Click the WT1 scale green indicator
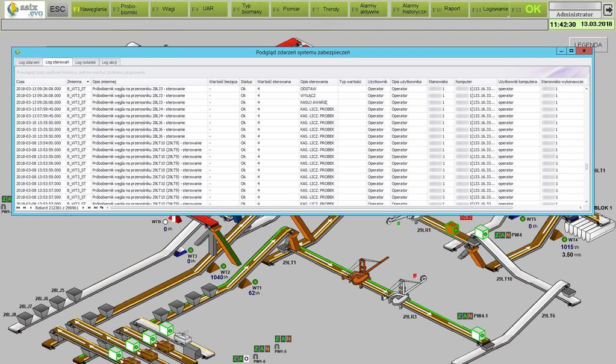This screenshot has height=364, width=616. 255,282
